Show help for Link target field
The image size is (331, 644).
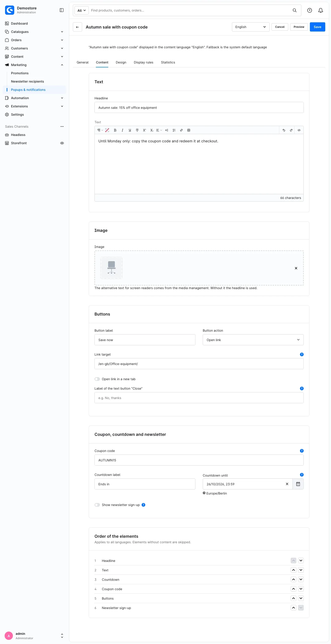coord(302,354)
